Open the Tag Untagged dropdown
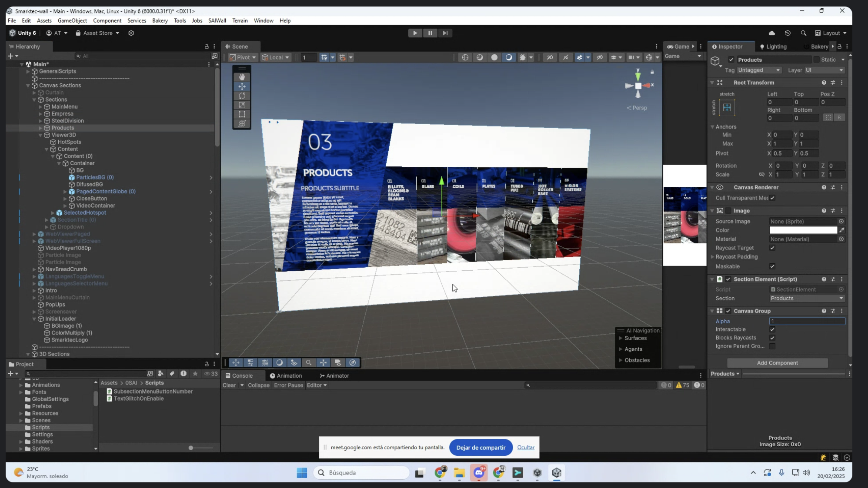The image size is (868, 488). pos(759,70)
